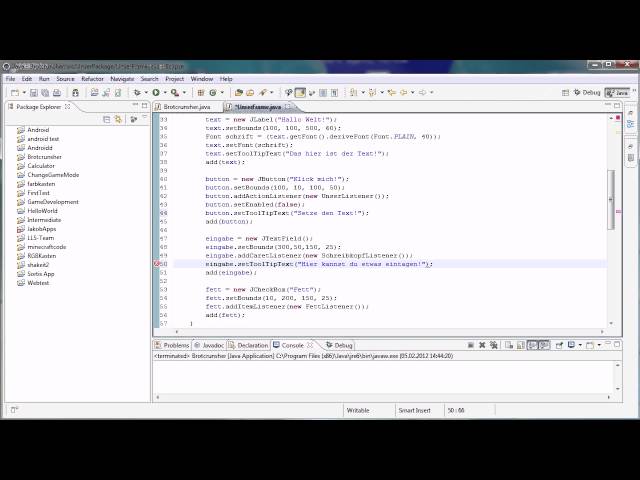
Task: Click the Debug bug icon in toolbar
Action: 137,93
